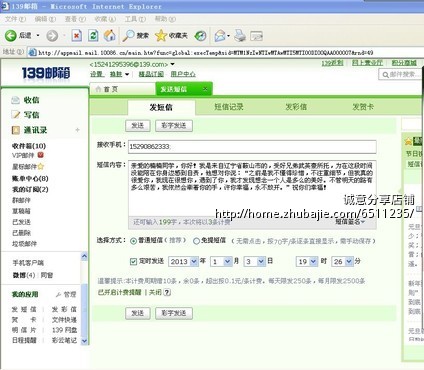Image resolution: width=424 pixels, height=370 pixels.
Task: Click the 关闭 fee reminder link
Action: [155, 292]
